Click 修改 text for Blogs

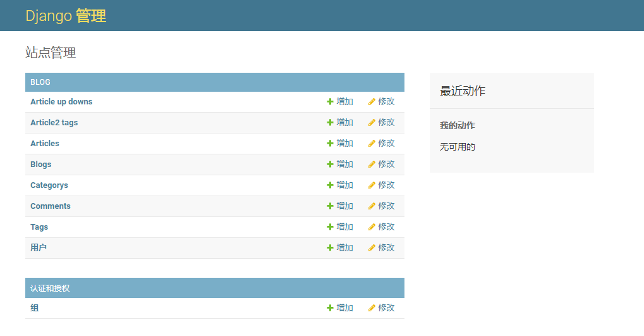pyautogui.click(x=387, y=164)
